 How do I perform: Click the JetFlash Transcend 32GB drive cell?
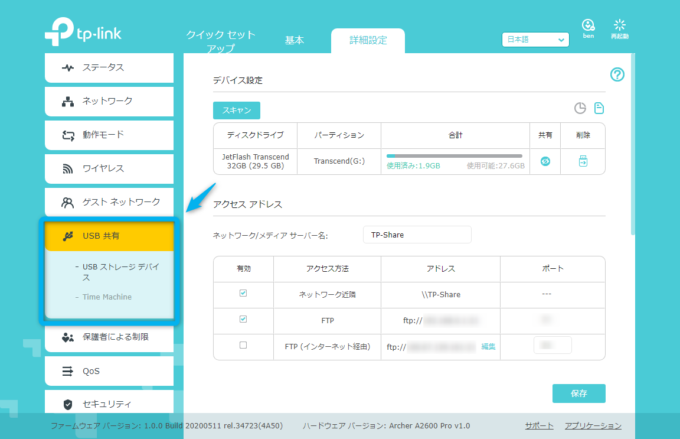(255, 161)
